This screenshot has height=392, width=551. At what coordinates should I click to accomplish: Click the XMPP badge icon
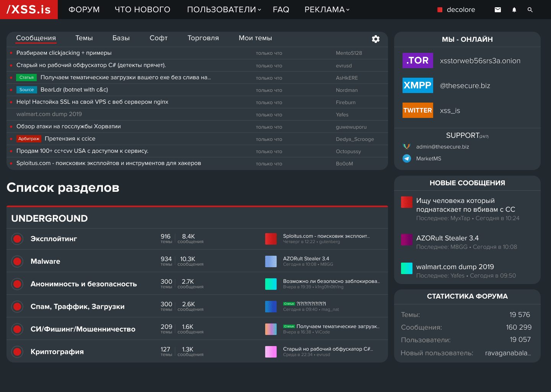pos(417,85)
